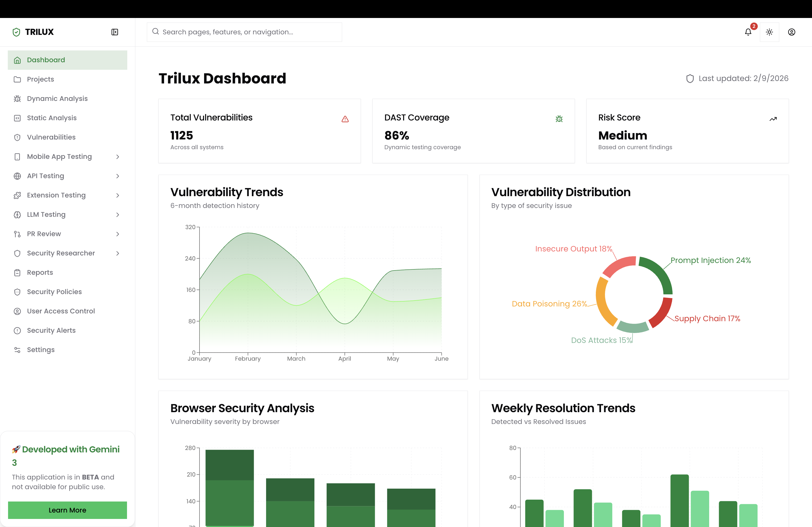The width and height of the screenshot is (812, 527).
Task: Click shield icon beside Last updated
Action: 690,78
